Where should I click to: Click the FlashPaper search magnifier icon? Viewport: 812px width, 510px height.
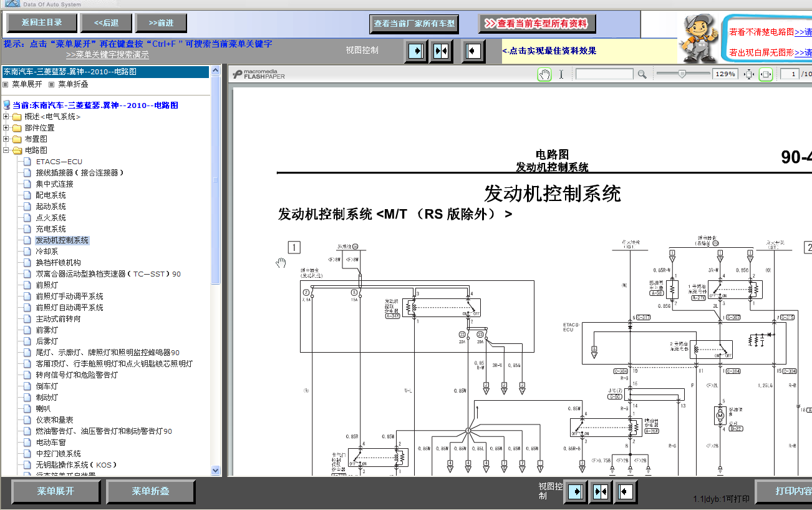coord(642,74)
